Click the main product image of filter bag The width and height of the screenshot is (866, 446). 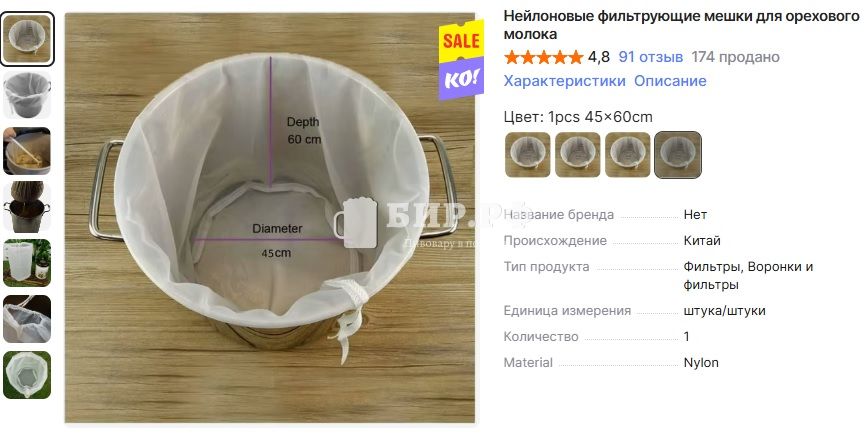click(270, 217)
